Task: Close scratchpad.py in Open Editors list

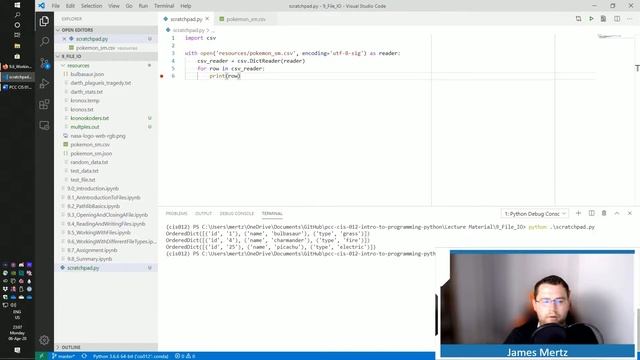Action: tap(64, 39)
